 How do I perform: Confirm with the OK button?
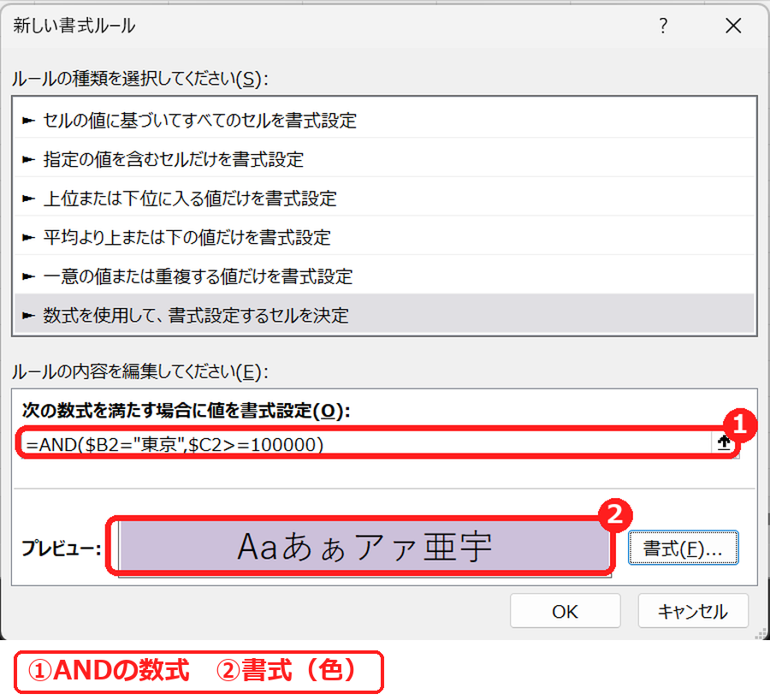[566, 611]
